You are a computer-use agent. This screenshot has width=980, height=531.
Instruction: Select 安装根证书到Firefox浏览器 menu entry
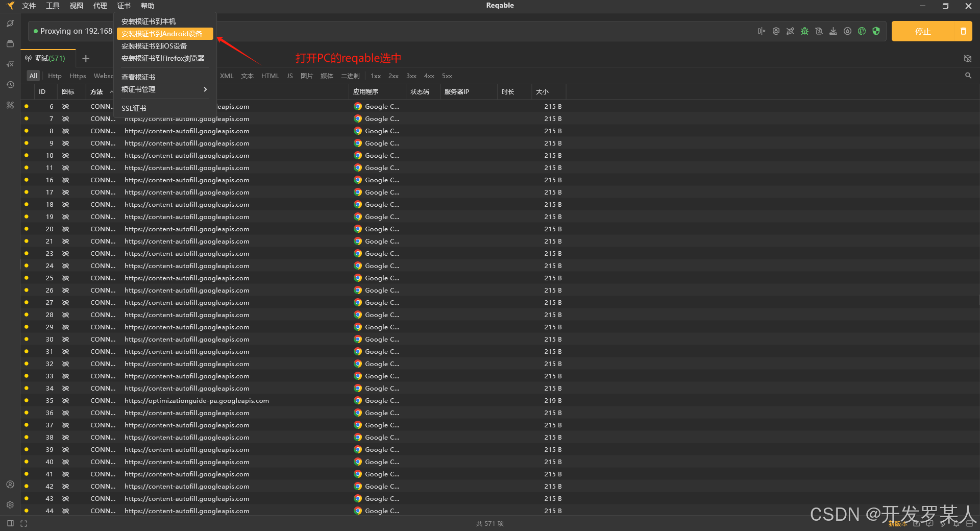(x=165, y=58)
